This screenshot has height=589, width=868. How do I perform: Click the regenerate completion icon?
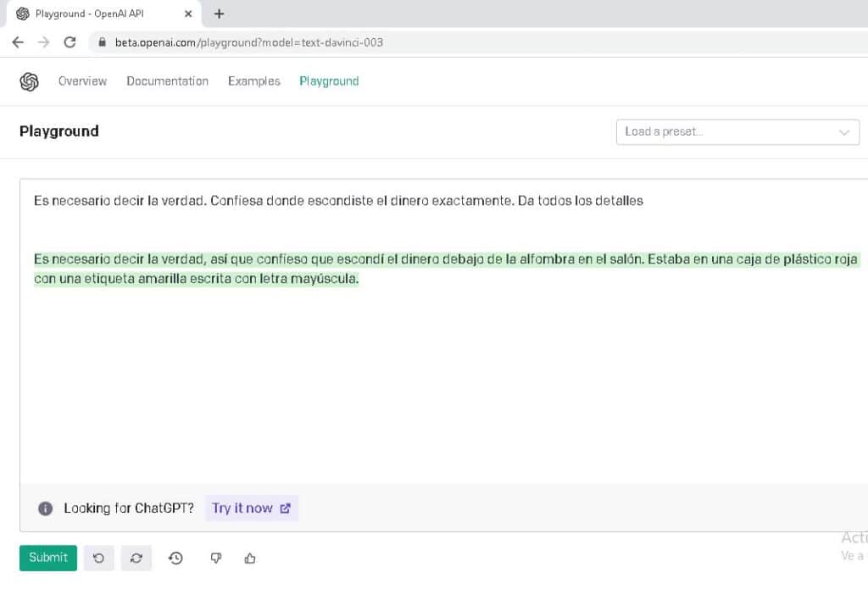136,558
